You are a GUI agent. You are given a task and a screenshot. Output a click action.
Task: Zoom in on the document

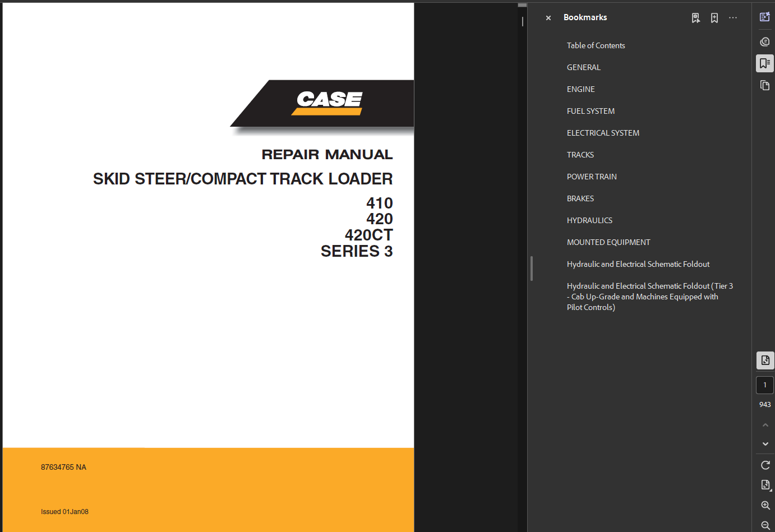765,506
